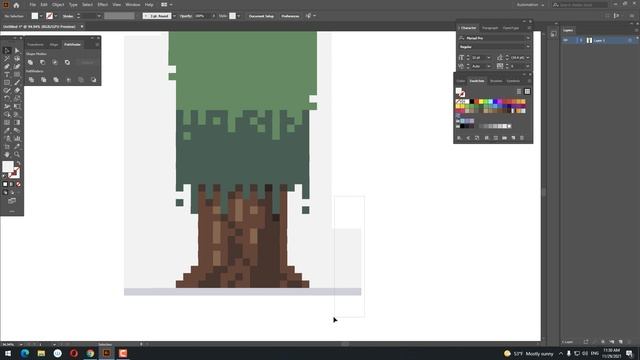Click the Preferences button

click(290, 16)
